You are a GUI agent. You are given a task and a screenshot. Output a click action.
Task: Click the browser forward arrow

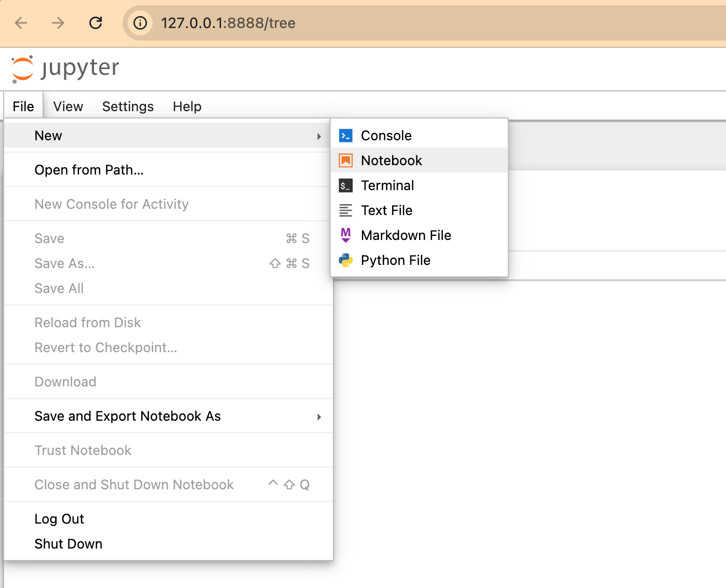click(58, 23)
